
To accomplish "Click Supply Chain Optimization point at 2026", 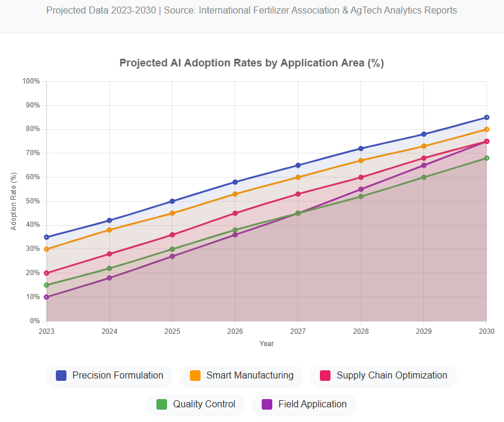I will tap(235, 213).
